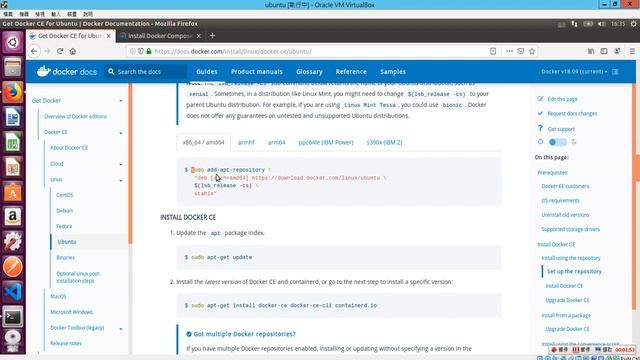This screenshot has height=360, width=640.
Task: Click the volume icon in the top panel
Action: click(601, 24)
